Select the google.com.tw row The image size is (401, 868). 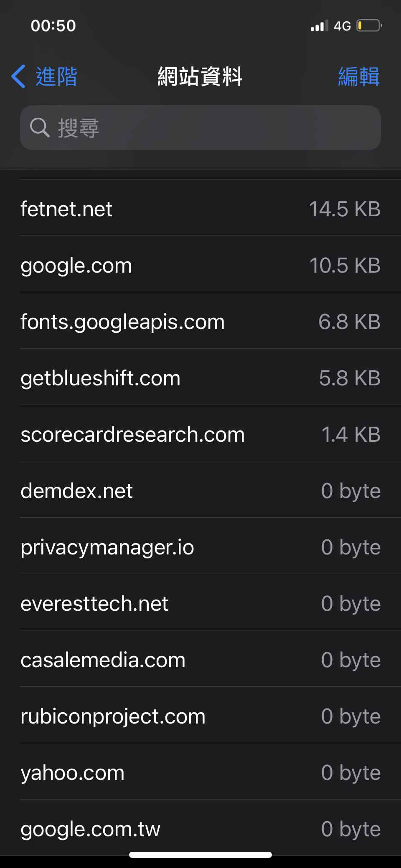click(x=200, y=828)
